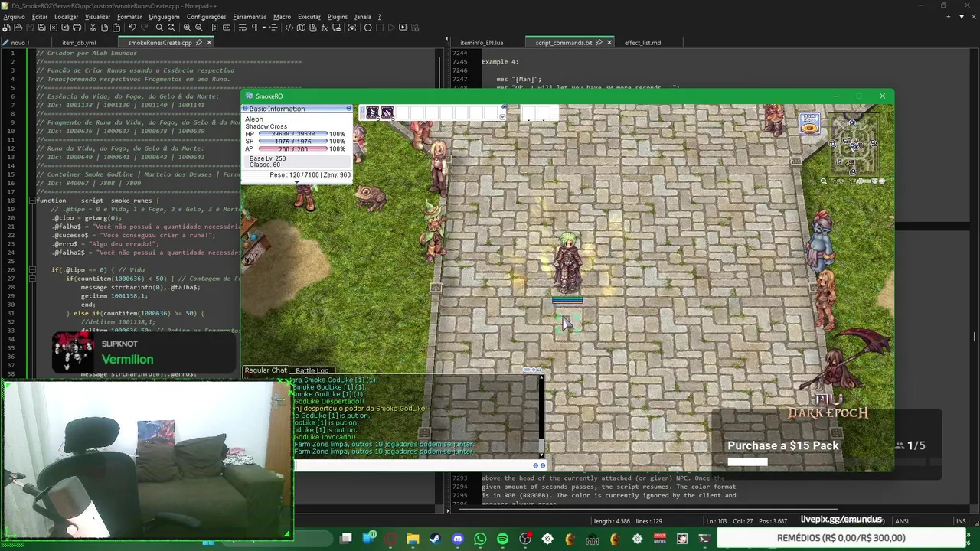Click the Save All toolbar icon
The image size is (980, 551).
coord(41,28)
